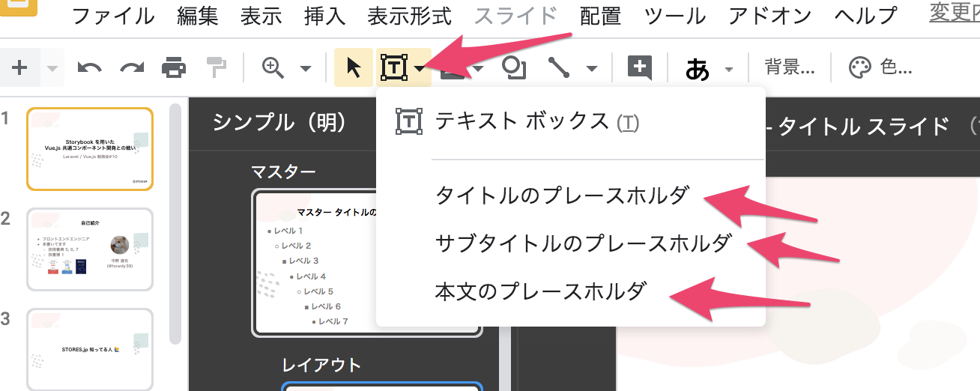Open the input tools dropdown arrow
980x391 pixels.
click(x=729, y=70)
